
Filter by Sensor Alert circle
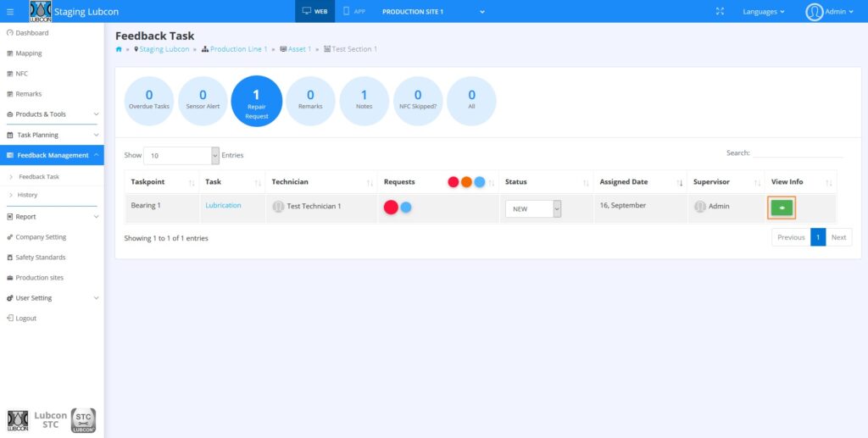point(203,101)
